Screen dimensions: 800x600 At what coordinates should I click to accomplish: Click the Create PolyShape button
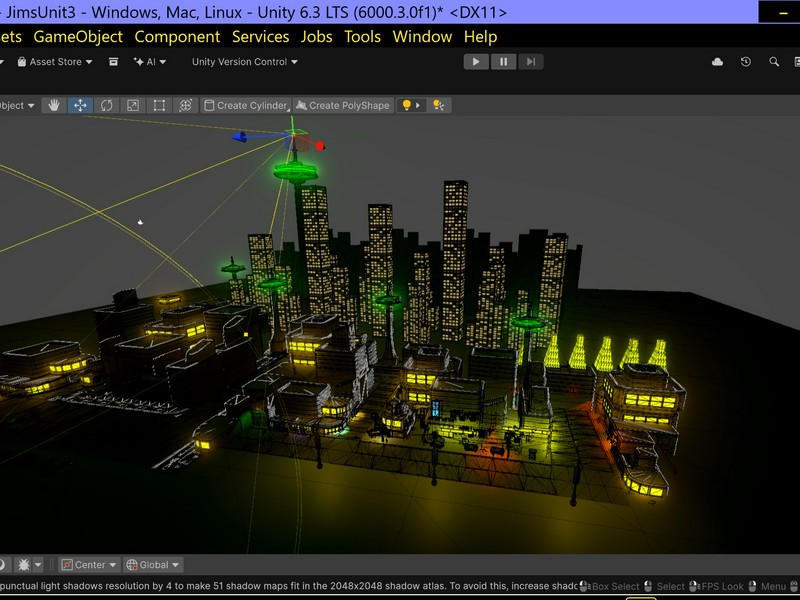(342, 105)
